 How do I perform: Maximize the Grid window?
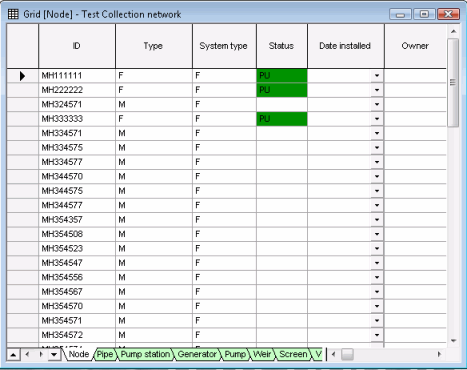click(x=424, y=14)
